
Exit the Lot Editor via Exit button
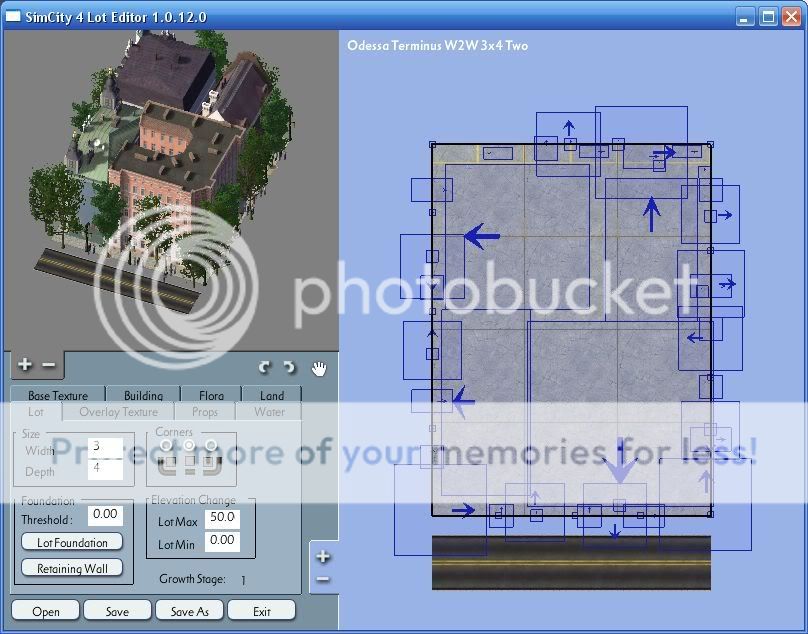pyautogui.click(x=262, y=611)
